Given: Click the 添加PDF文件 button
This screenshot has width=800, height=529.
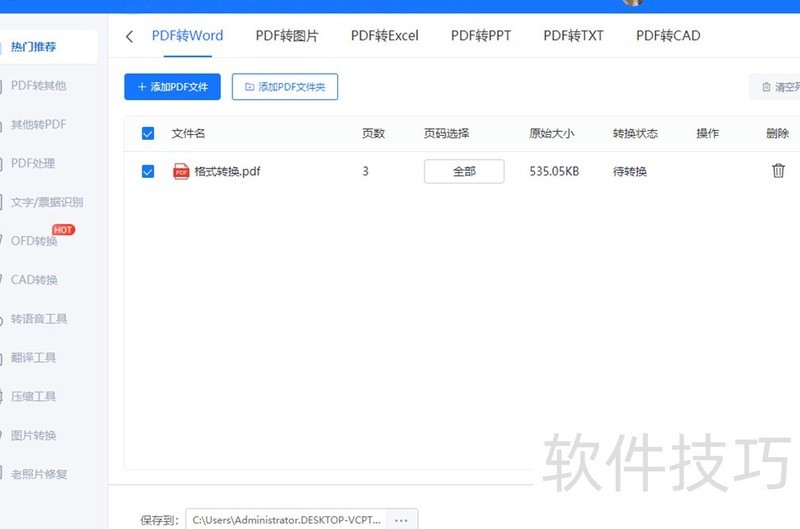Looking at the screenshot, I should pos(172,87).
